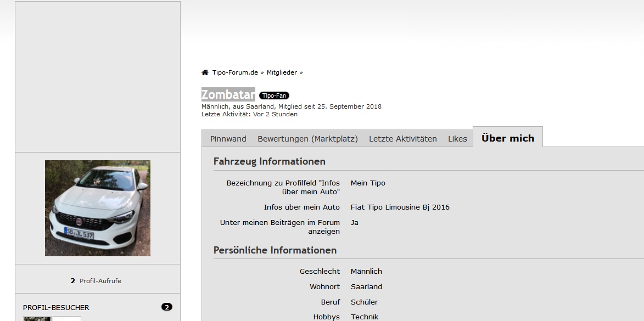Click the Fiat Tipo Limousine Bj 2016 text

pos(400,207)
